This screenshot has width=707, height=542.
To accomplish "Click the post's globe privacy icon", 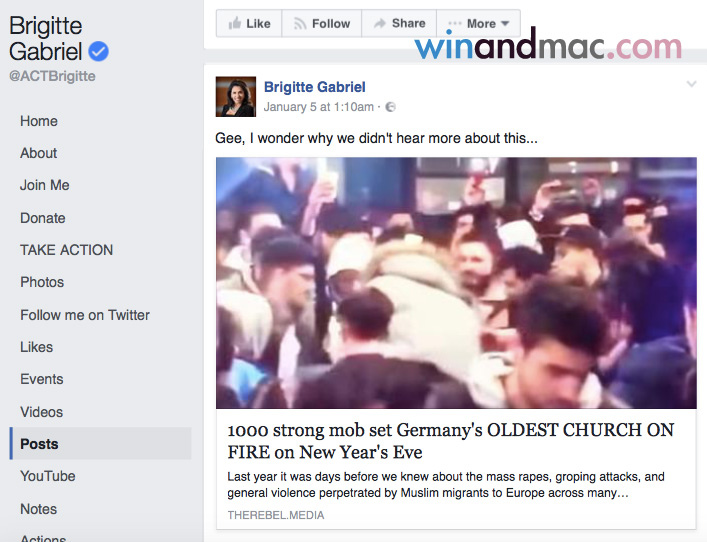I will (390, 107).
